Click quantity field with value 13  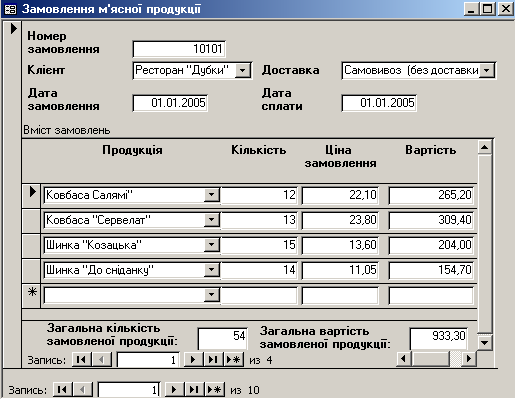tap(259, 220)
